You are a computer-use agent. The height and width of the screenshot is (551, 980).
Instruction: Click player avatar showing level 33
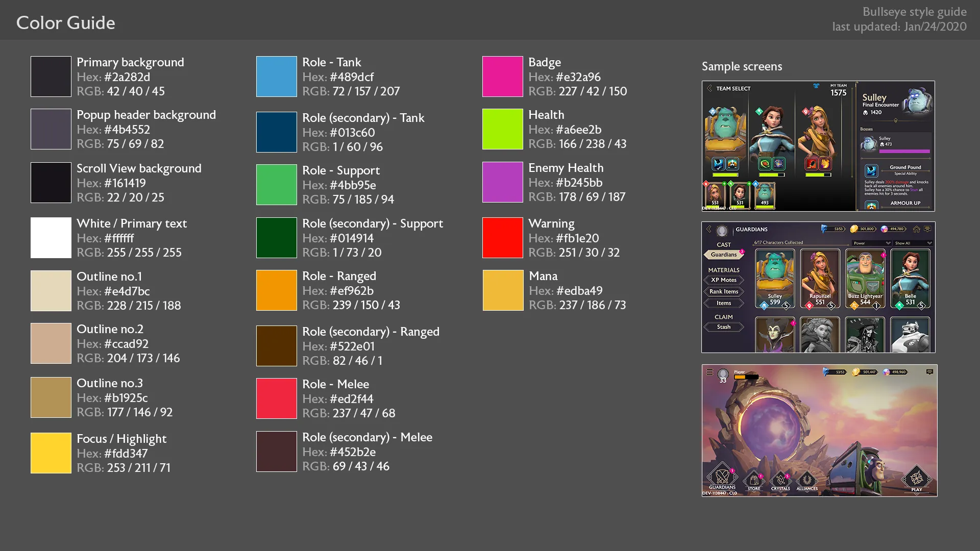(723, 375)
